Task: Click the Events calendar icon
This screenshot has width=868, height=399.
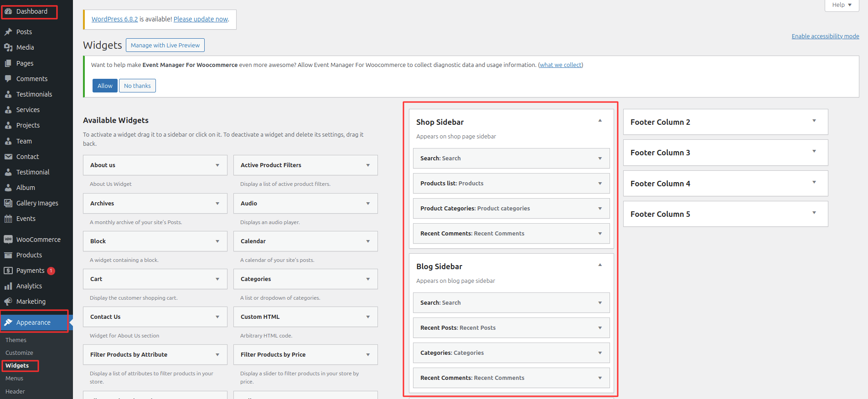Action: (8, 219)
